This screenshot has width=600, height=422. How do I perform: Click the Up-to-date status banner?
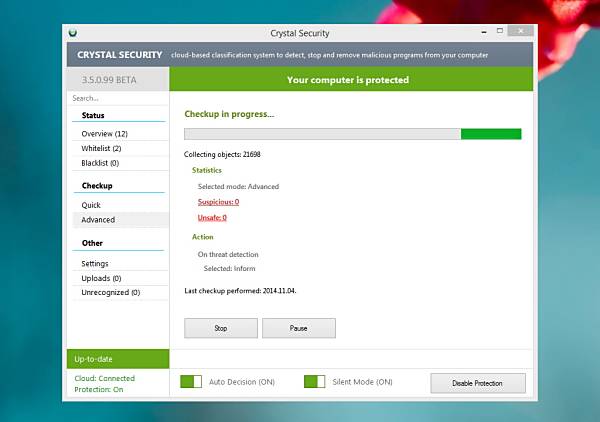click(118, 359)
